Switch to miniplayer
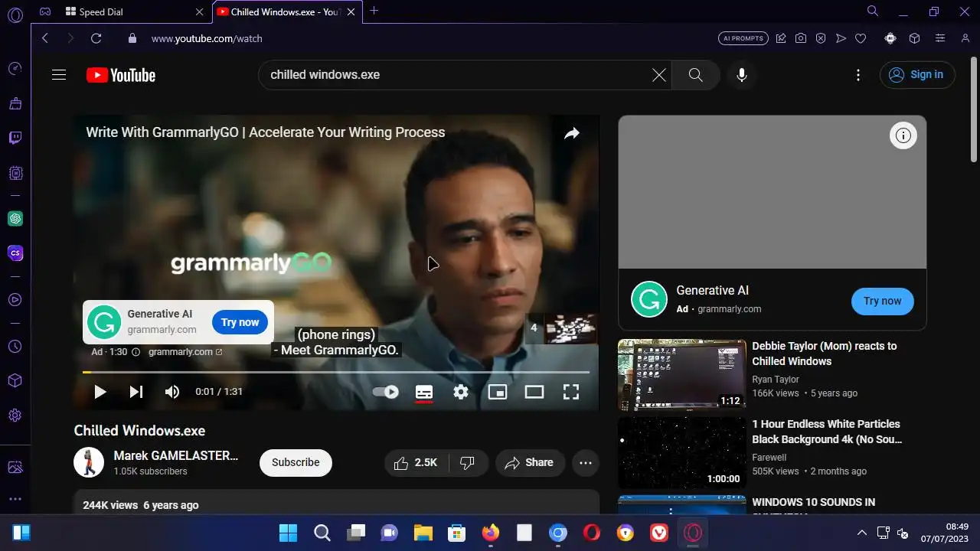 click(x=498, y=392)
